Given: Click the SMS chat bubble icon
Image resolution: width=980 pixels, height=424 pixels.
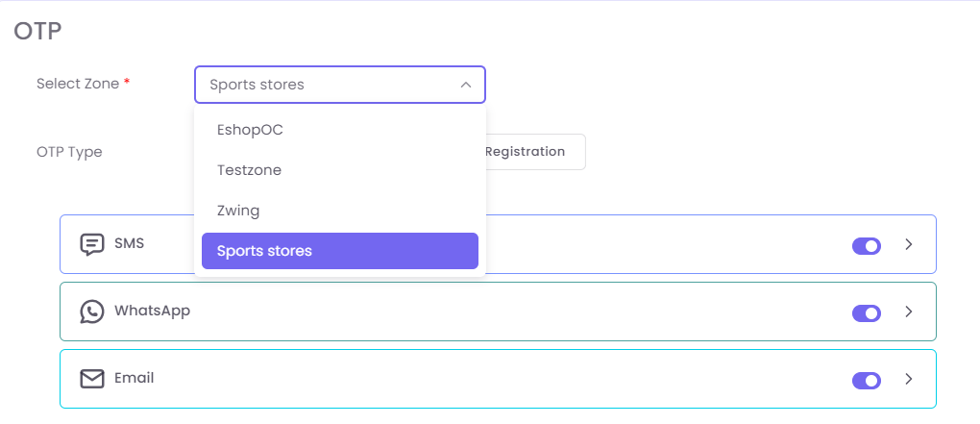Looking at the screenshot, I should (x=92, y=244).
